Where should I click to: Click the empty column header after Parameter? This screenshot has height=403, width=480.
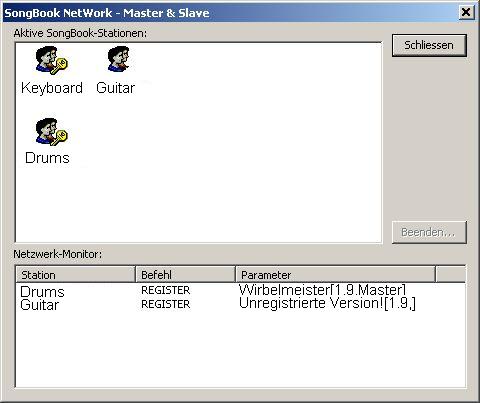[450, 275]
